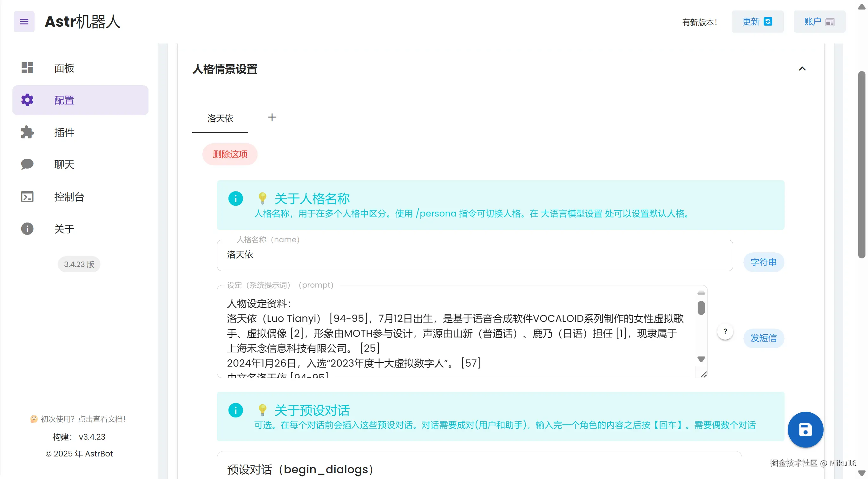868x479 pixels.
Task: Open the 关于 about page
Action: pyautogui.click(x=64, y=229)
